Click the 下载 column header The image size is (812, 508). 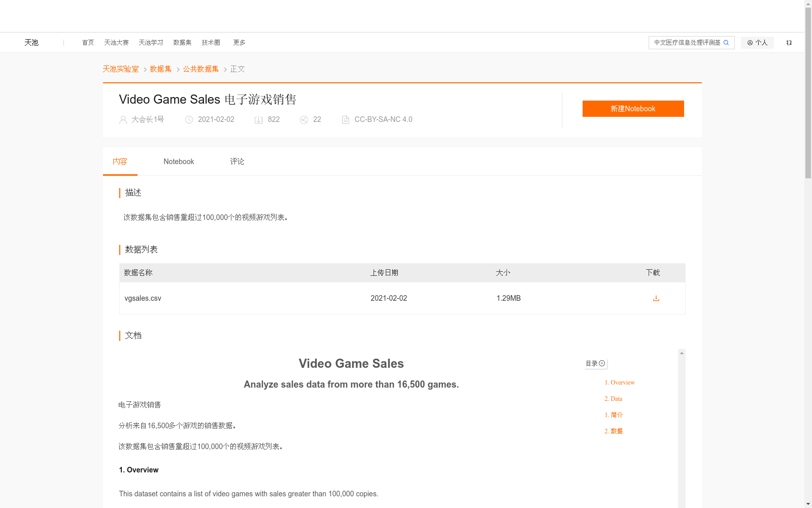point(653,273)
